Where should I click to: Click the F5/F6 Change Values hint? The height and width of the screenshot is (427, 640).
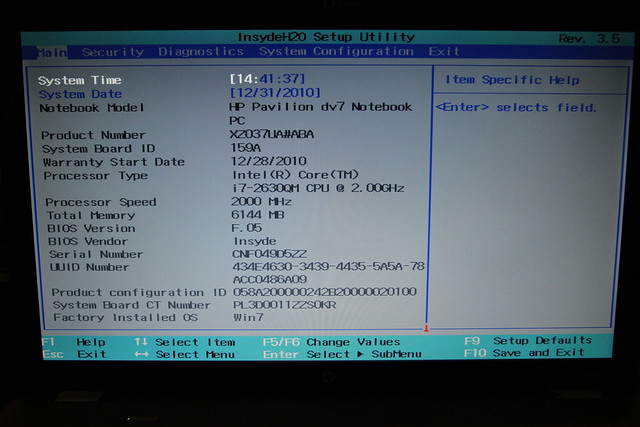point(331,342)
